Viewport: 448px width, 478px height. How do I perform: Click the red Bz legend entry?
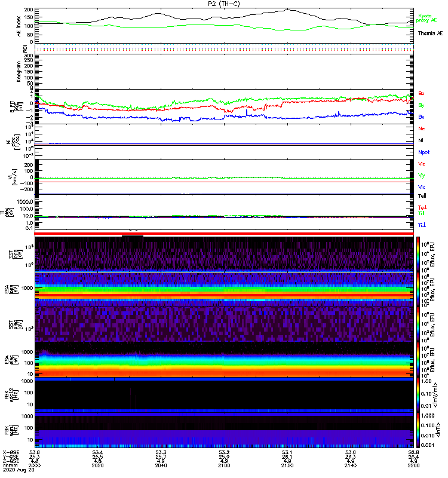[421, 94]
